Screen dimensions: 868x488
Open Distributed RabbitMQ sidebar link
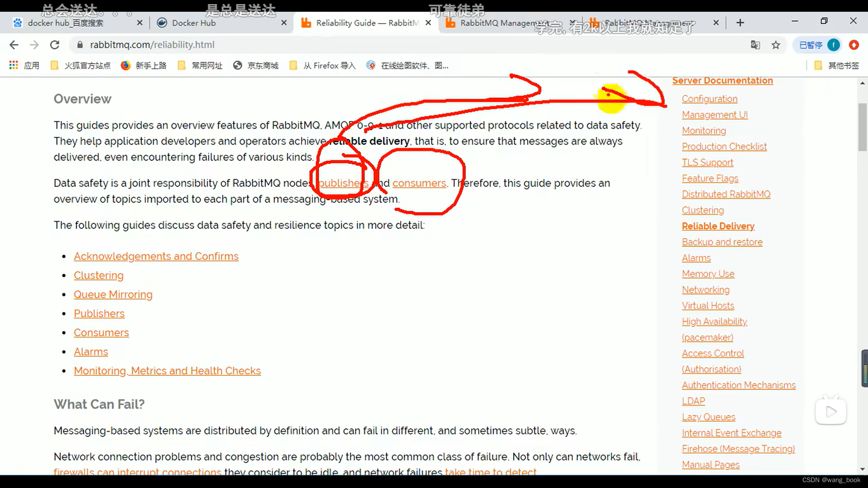pos(726,194)
